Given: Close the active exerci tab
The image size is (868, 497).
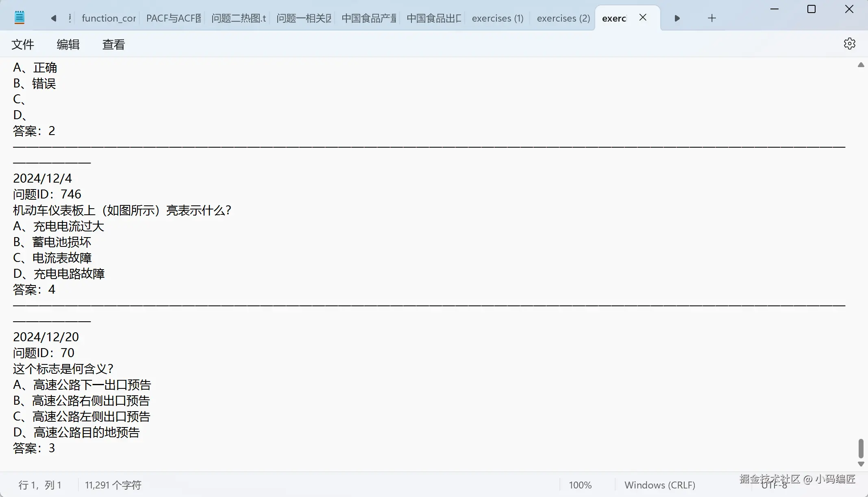Looking at the screenshot, I should tap(643, 17).
